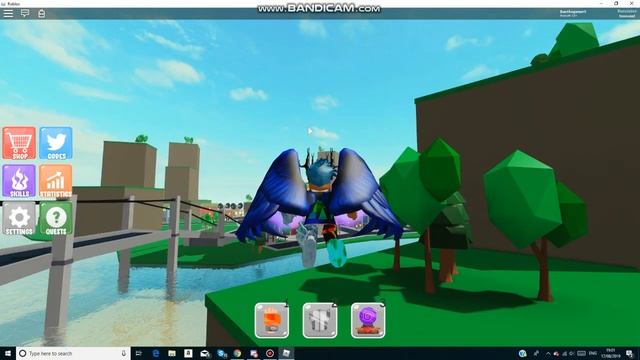Click the microphone icon in search box
This screenshot has width=640, height=360.
[x=124, y=353]
